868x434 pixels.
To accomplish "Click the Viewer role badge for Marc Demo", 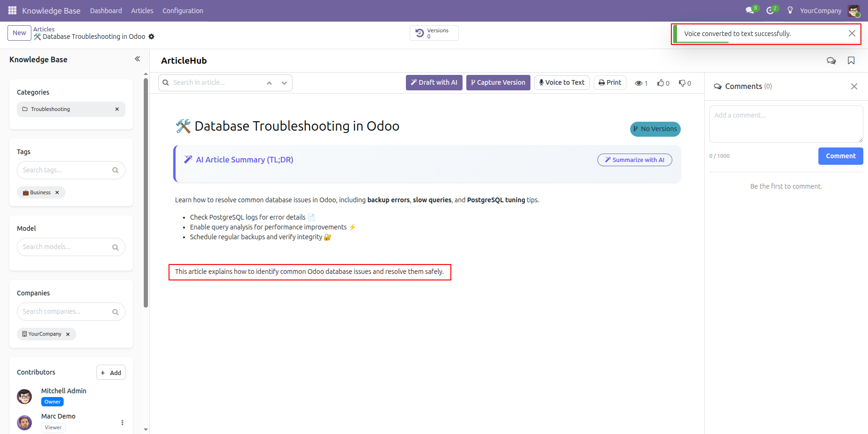I will pos(53,427).
